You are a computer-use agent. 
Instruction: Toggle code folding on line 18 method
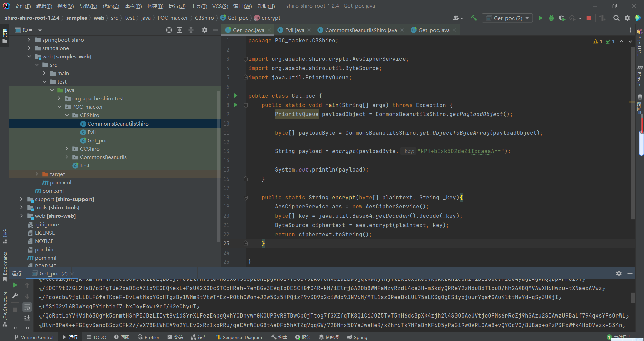[x=246, y=197]
